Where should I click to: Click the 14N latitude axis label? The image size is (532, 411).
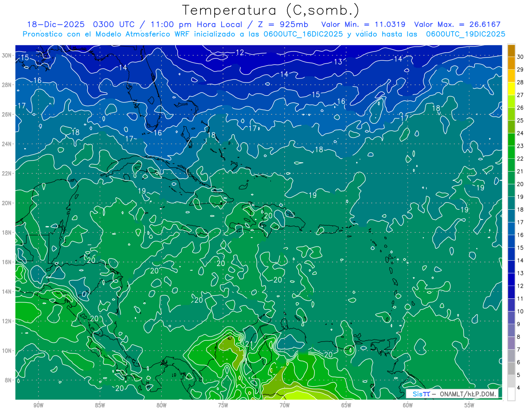[x=8, y=292]
